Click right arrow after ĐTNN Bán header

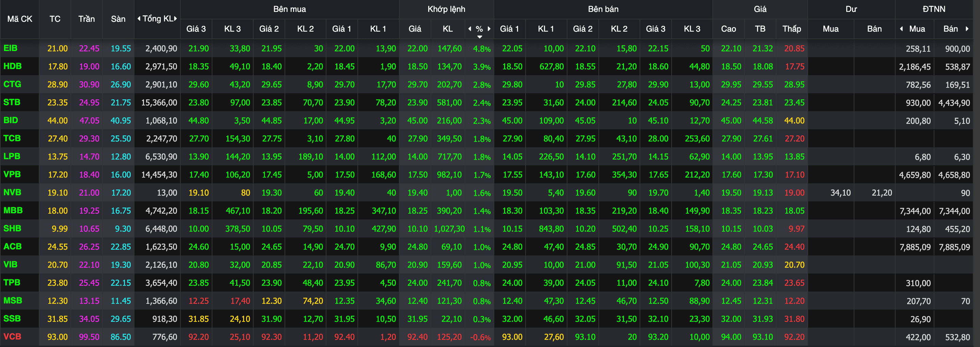(967, 29)
